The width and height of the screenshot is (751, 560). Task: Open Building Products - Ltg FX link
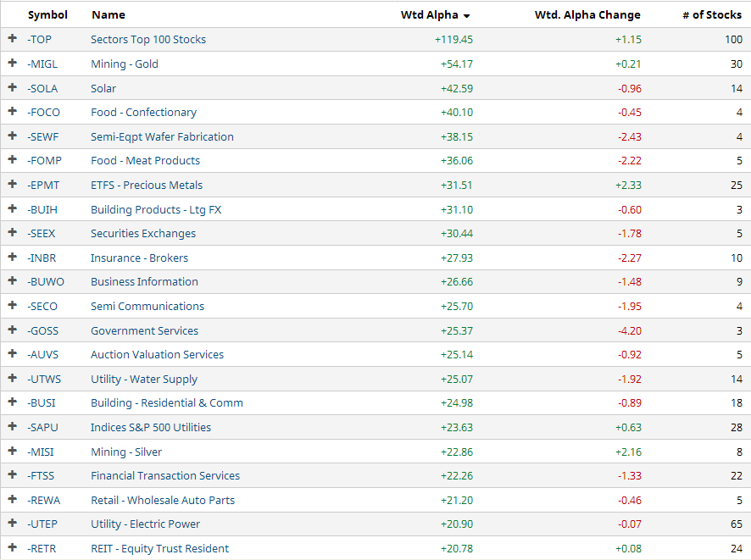156,209
